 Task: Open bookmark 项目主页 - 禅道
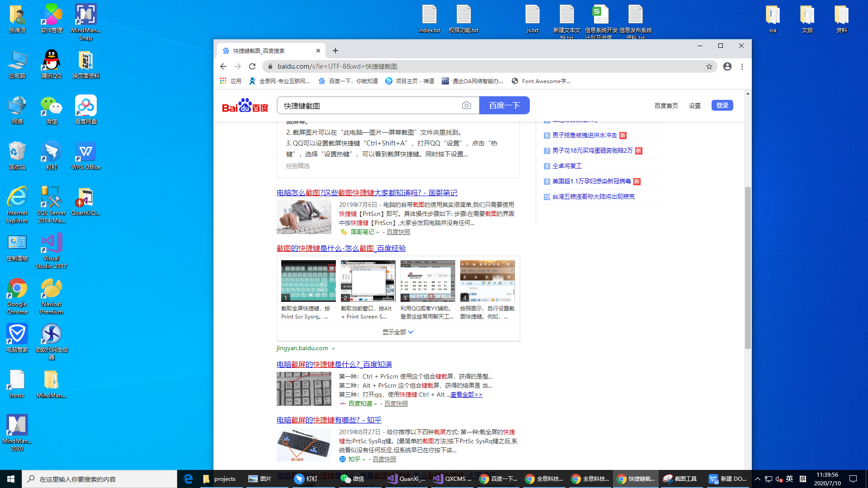click(410, 81)
